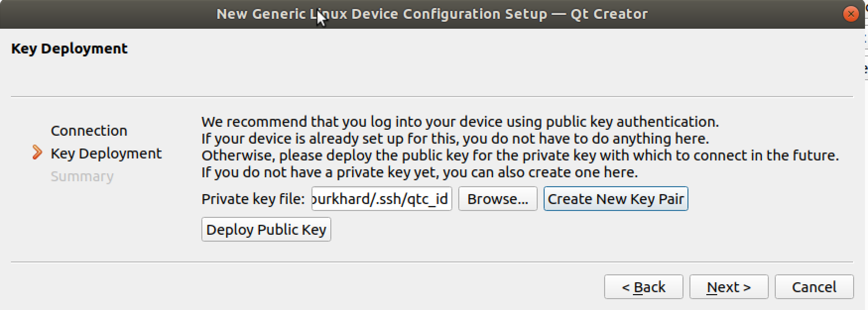Click the "Otherwise, please deploy" instruction line
This screenshot has height=310, width=868.
point(520,155)
